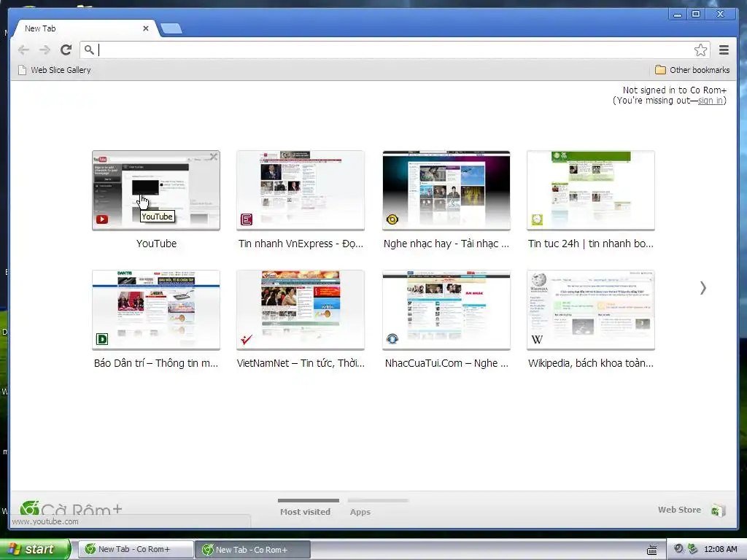Click the green system tray icon beside the clock
The width and height of the screenshot is (747, 560).
[x=692, y=549]
